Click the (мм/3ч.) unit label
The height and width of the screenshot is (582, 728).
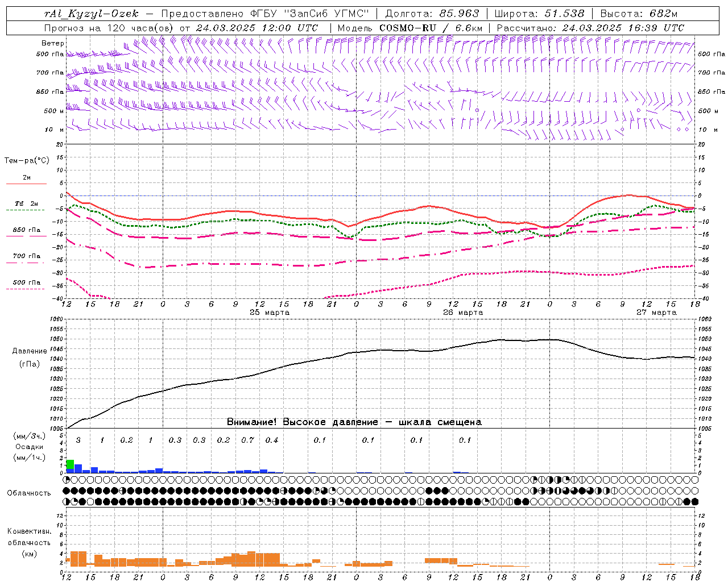(29, 436)
